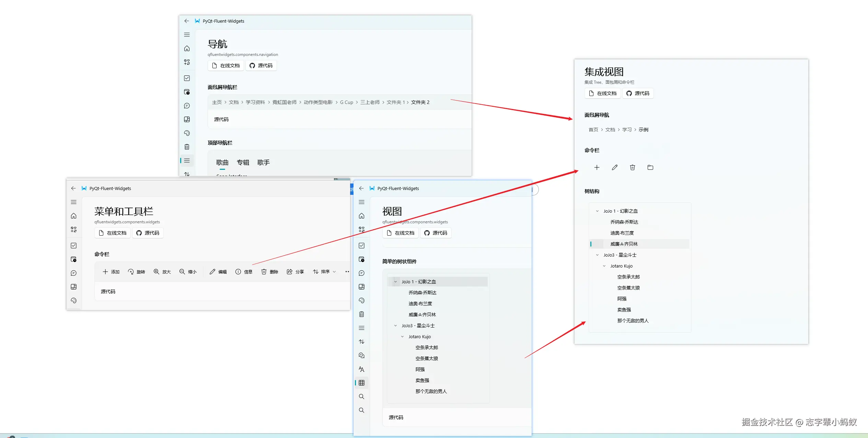
Task: Click the plus add icon in 集成视图 command bar
Action: [x=597, y=167]
